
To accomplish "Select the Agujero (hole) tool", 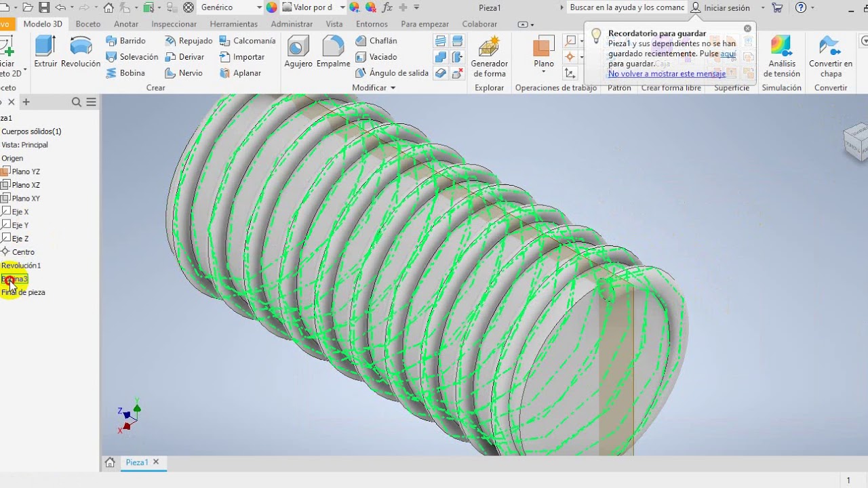I will coord(298,52).
